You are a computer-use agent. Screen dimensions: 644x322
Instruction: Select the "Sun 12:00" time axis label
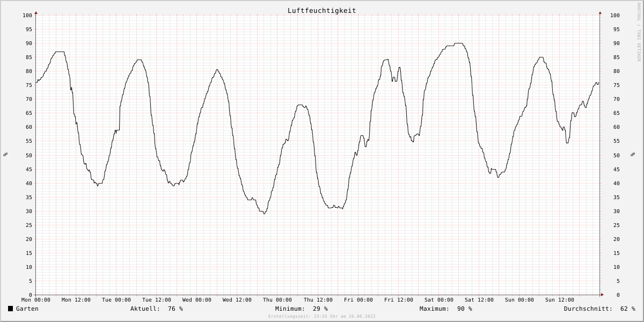[x=560, y=300]
